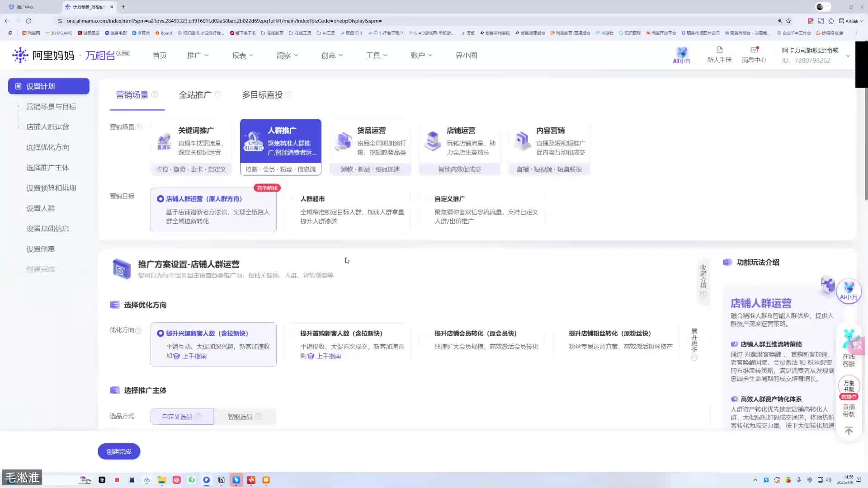Select the 人群超市 marketing goal option
The height and width of the screenshot is (488, 868).
pos(312,199)
